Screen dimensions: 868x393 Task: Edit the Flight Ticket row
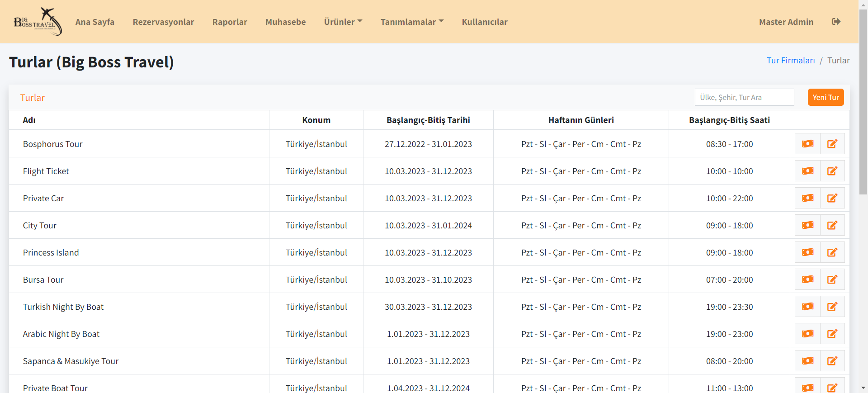[x=832, y=171]
